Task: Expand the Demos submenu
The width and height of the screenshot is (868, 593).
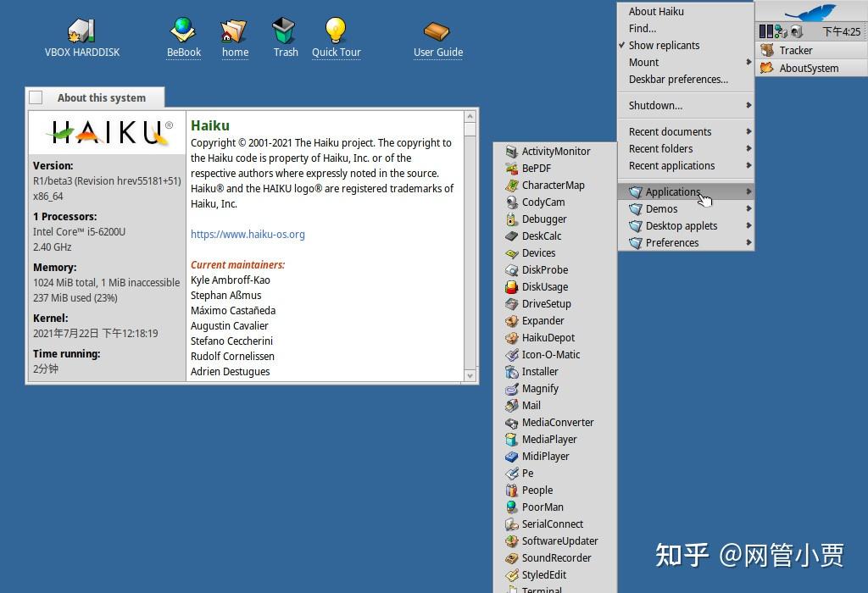Action: tap(686, 209)
